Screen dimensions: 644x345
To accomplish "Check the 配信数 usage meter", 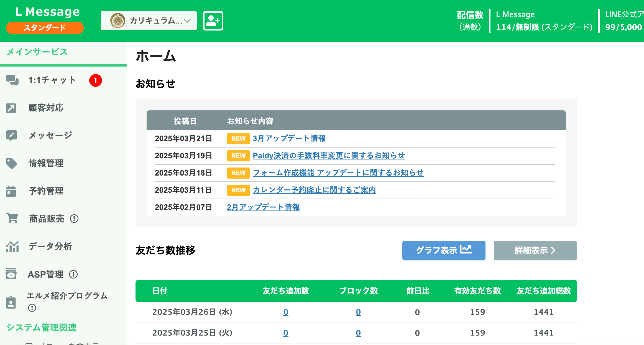I will point(470,20).
